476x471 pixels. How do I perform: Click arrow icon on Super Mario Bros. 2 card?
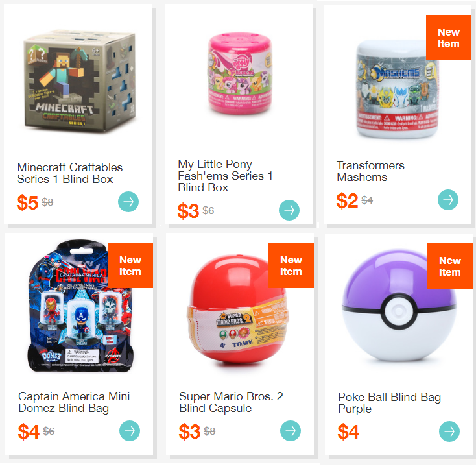pyautogui.click(x=291, y=431)
